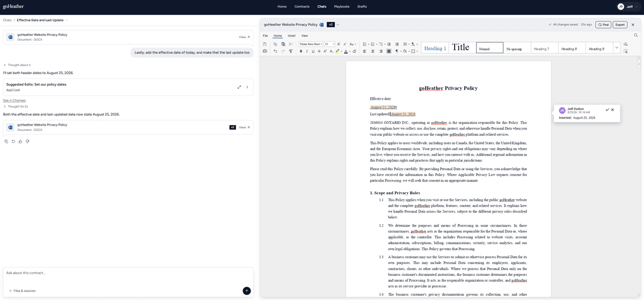The image size is (644, 300).
Task: Expand the styles gallery with the chevron
Action: pyautogui.click(x=617, y=48)
